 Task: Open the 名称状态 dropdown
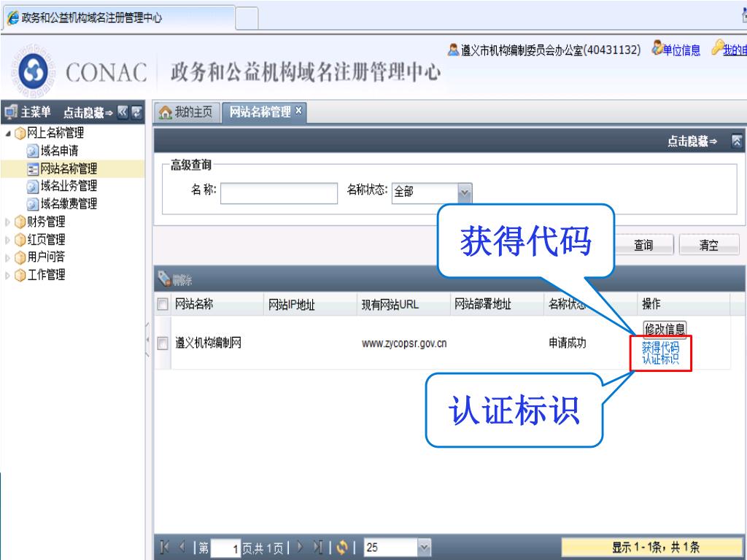465,192
